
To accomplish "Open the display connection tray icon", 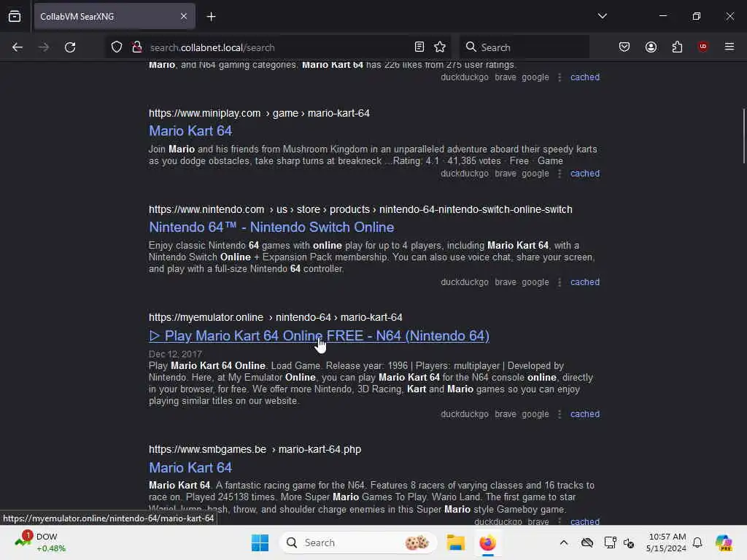I will (x=609, y=542).
